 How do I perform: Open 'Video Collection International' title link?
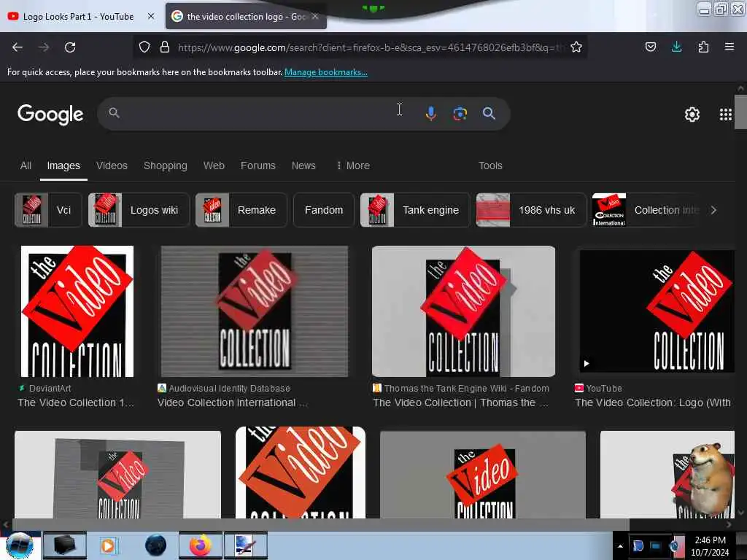pos(233,402)
